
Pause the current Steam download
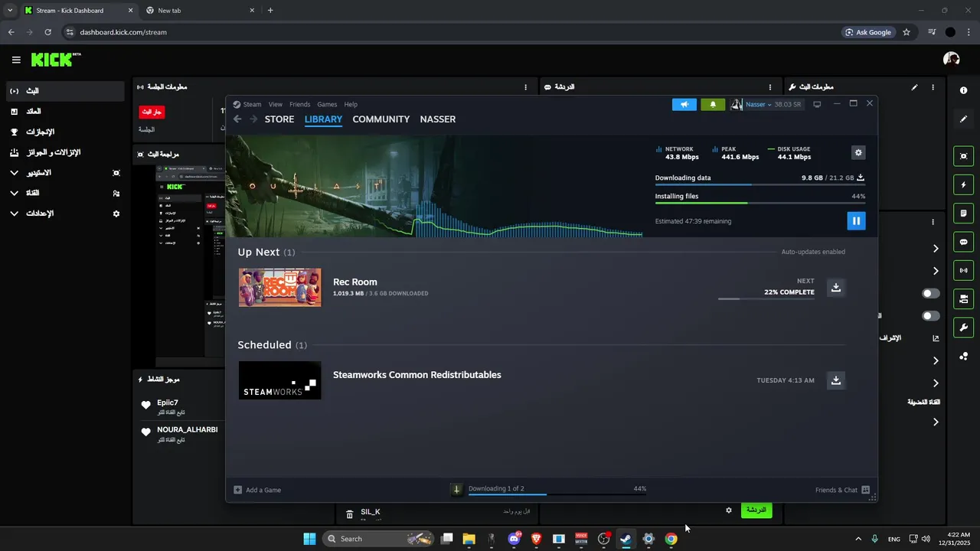point(856,221)
